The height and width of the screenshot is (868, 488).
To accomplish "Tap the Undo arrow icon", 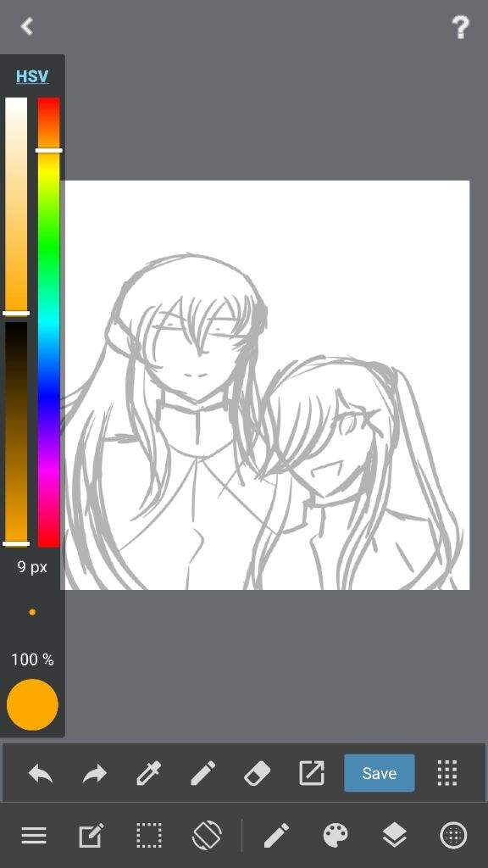I will (x=41, y=773).
